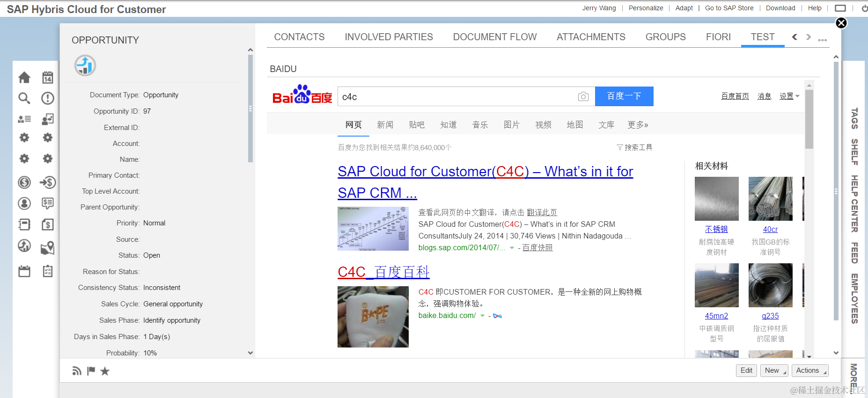Screen dimensions: 868x398
Task: Open the exclamation mark alert icon
Action: coord(48,98)
